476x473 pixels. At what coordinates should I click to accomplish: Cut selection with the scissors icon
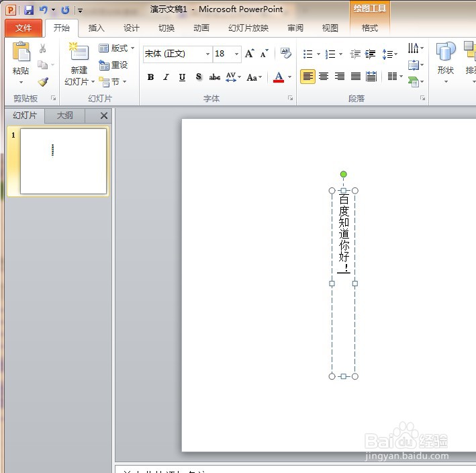tap(43, 48)
